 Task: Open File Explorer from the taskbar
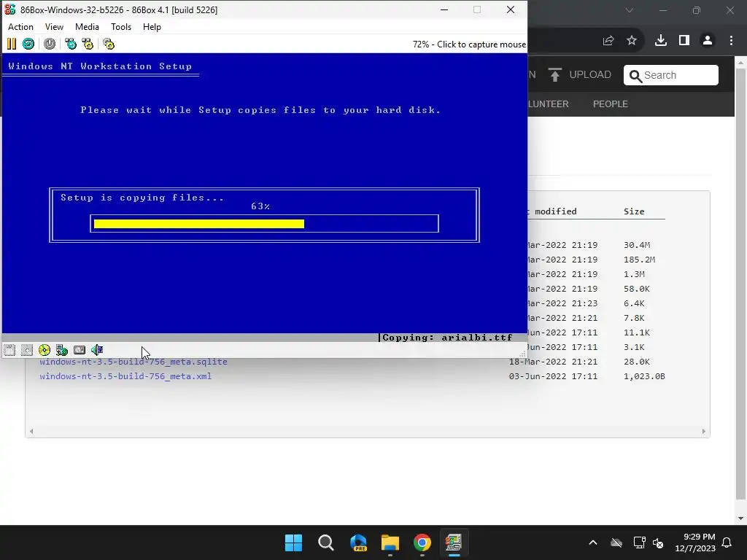[390, 542]
